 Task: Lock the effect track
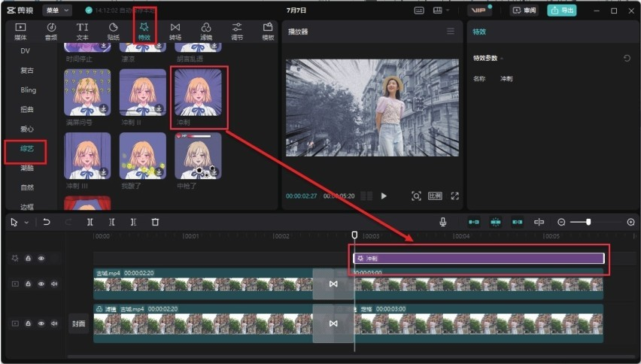(28, 258)
